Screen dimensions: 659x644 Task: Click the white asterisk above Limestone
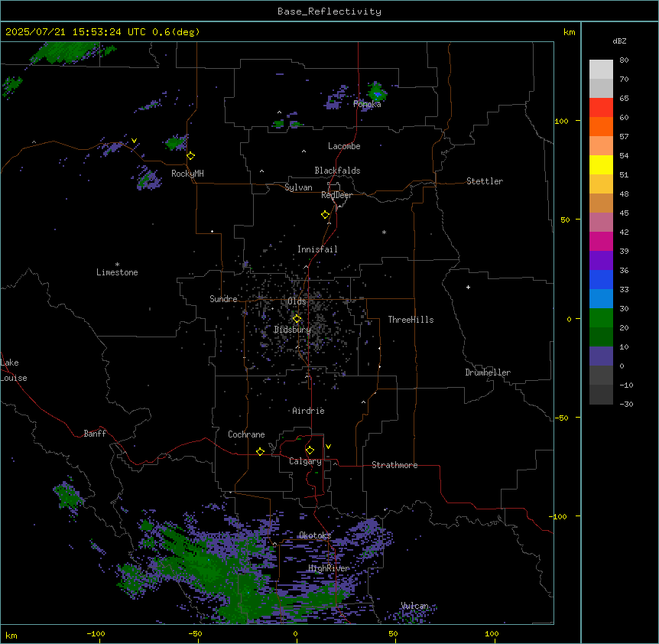tap(117, 265)
